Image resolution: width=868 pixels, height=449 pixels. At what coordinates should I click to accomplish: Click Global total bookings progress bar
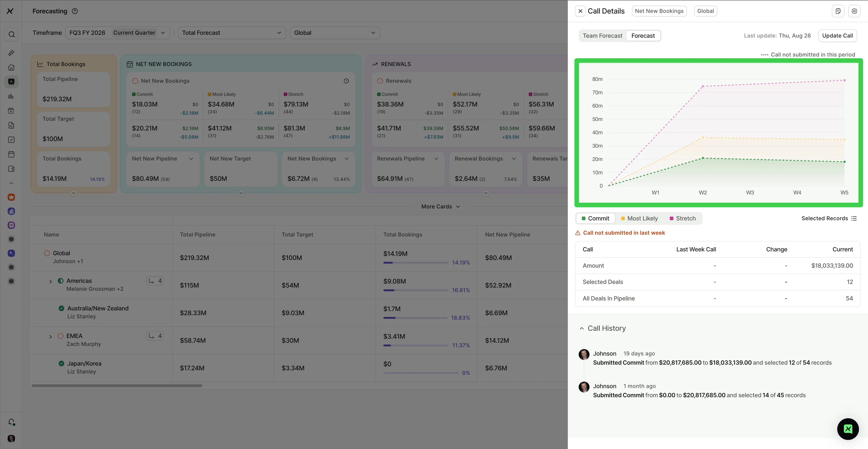click(415, 262)
